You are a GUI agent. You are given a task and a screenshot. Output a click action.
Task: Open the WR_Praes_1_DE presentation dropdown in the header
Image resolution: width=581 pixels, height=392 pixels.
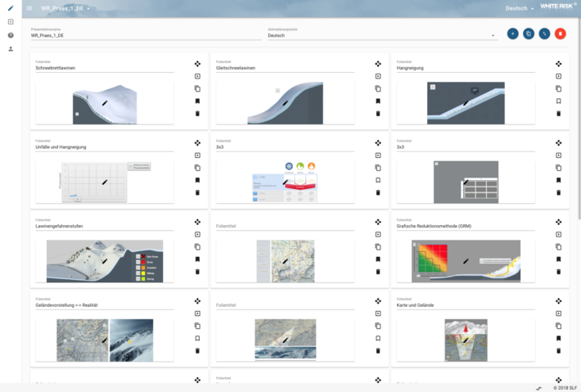pyautogui.click(x=66, y=8)
